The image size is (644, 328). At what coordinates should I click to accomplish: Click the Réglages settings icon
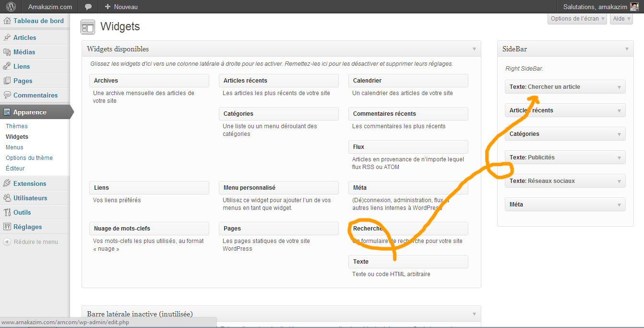click(x=7, y=227)
